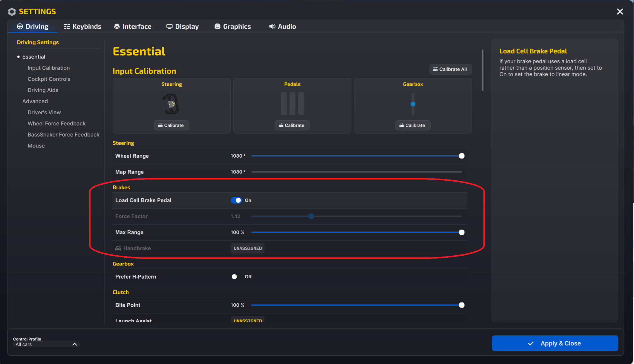634x364 pixels.
Task: Select Advanced in the sidebar tree
Action: click(35, 101)
